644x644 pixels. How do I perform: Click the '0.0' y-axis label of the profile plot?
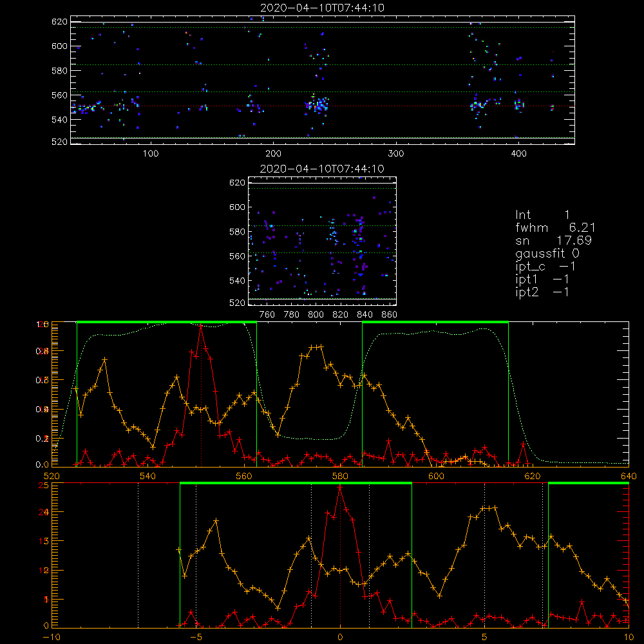pyautogui.click(x=43, y=464)
